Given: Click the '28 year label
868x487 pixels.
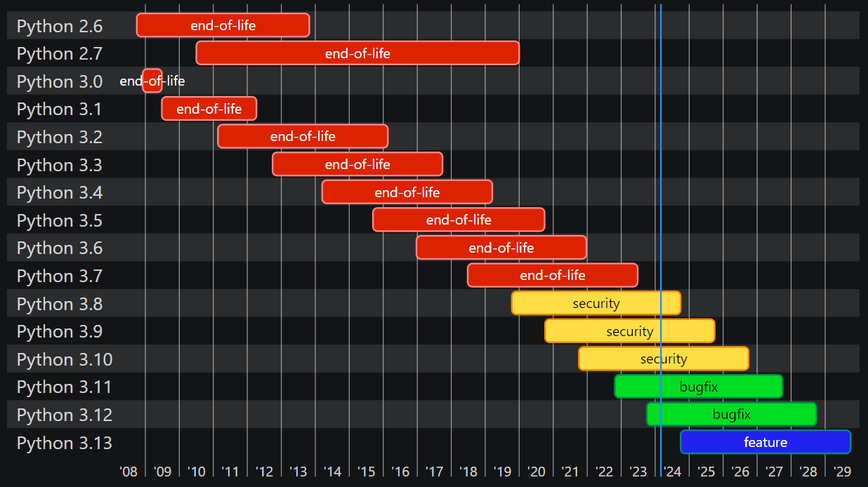Looking at the screenshot, I should click(x=808, y=471).
